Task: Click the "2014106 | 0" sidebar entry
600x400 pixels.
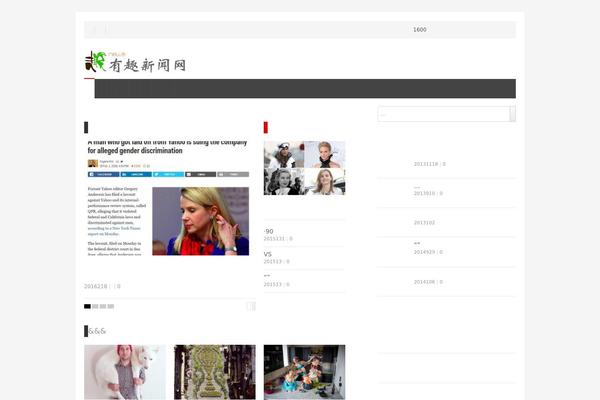Action: pos(428,282)
